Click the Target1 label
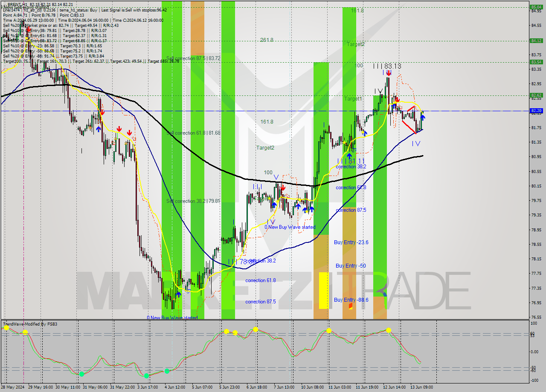Image resolution: width=546 pixels, height=392 pixels. 353,98
